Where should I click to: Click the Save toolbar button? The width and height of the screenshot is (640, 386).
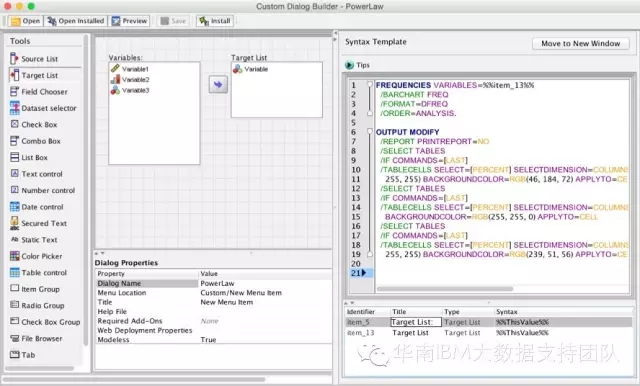(173, 21)
